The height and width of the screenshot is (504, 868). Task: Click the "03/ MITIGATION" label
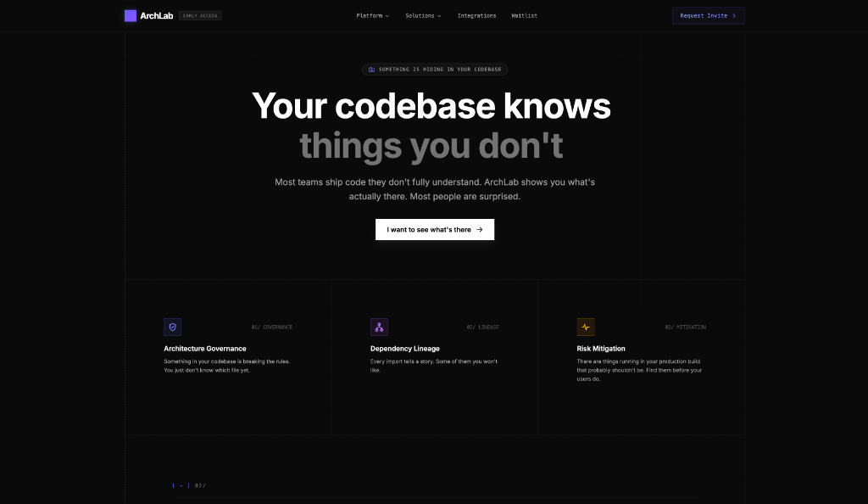tap(685, 328)
